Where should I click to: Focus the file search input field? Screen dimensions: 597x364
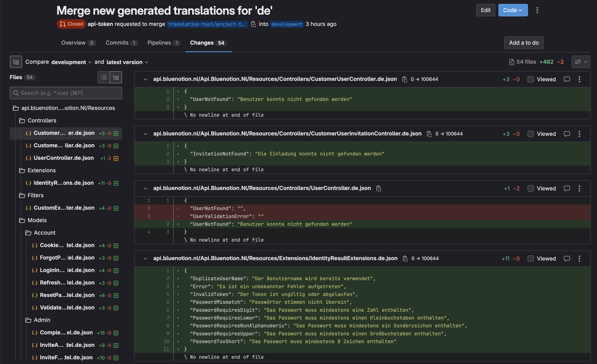coord(66,93)
